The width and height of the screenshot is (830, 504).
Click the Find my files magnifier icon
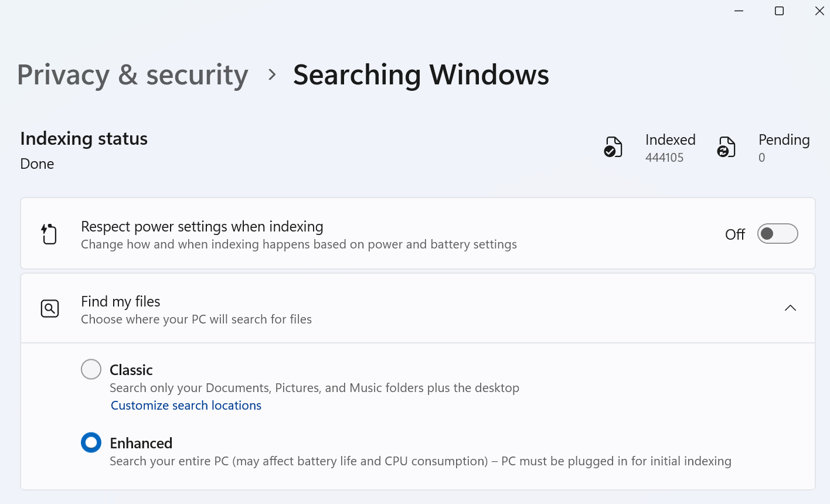50,308
